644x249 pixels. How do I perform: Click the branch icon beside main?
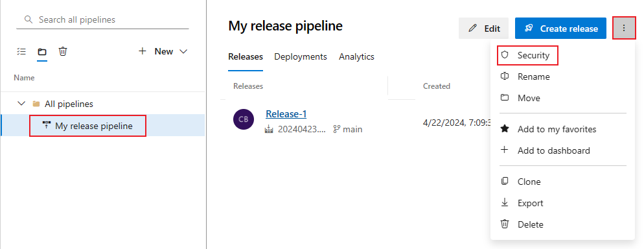pos(337,130)
